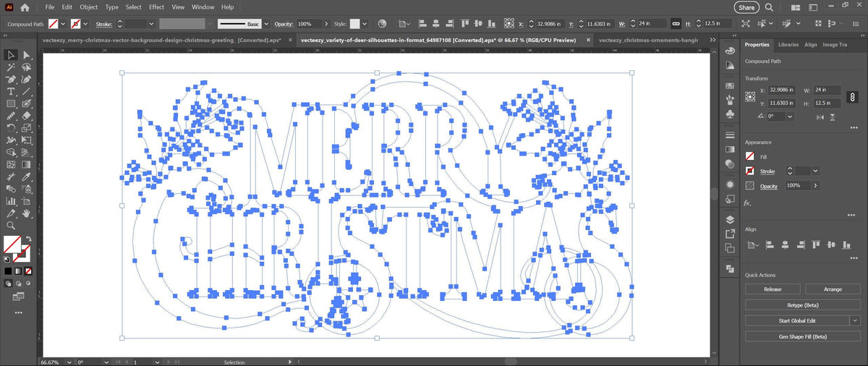Click the large Fill box in toolbar
This screenshot has height=366, width=868.
click(12, 243)
